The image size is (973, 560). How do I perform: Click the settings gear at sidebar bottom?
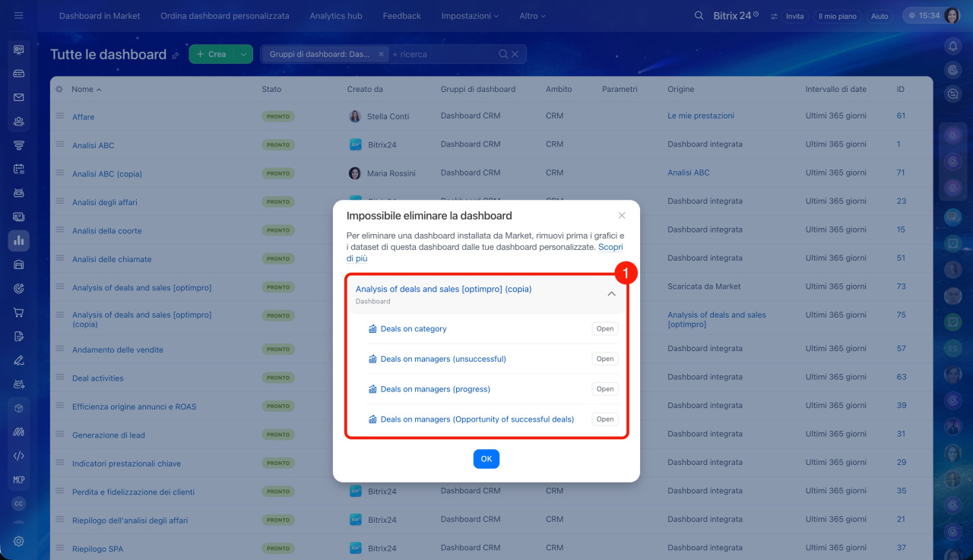click(19, 541)
